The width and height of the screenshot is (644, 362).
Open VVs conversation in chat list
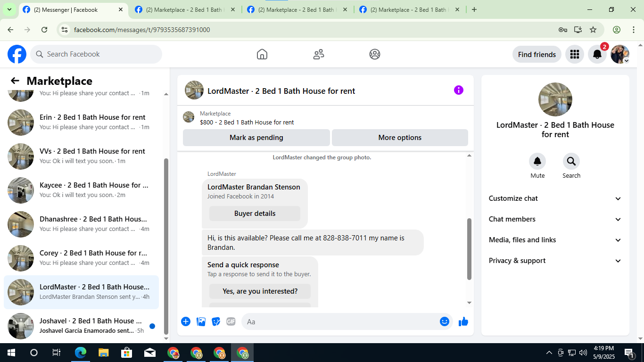click(81, 156)
